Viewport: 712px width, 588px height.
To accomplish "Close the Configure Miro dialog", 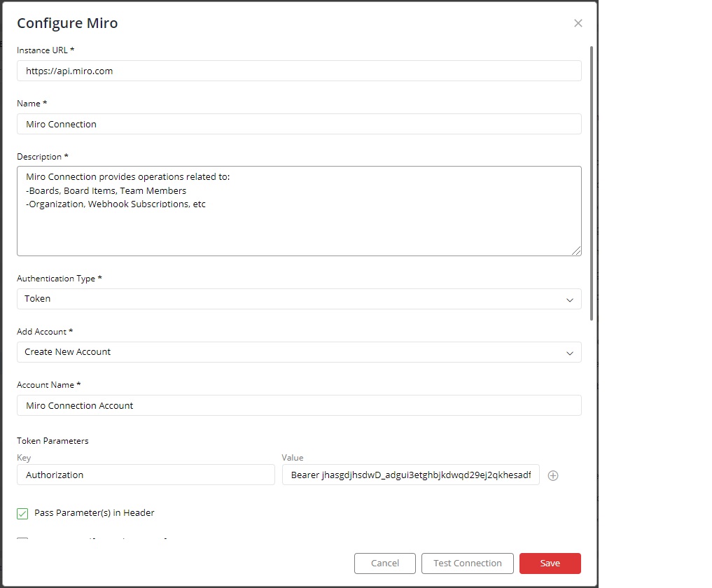I will pyautogui.click(x=578, y=23).
